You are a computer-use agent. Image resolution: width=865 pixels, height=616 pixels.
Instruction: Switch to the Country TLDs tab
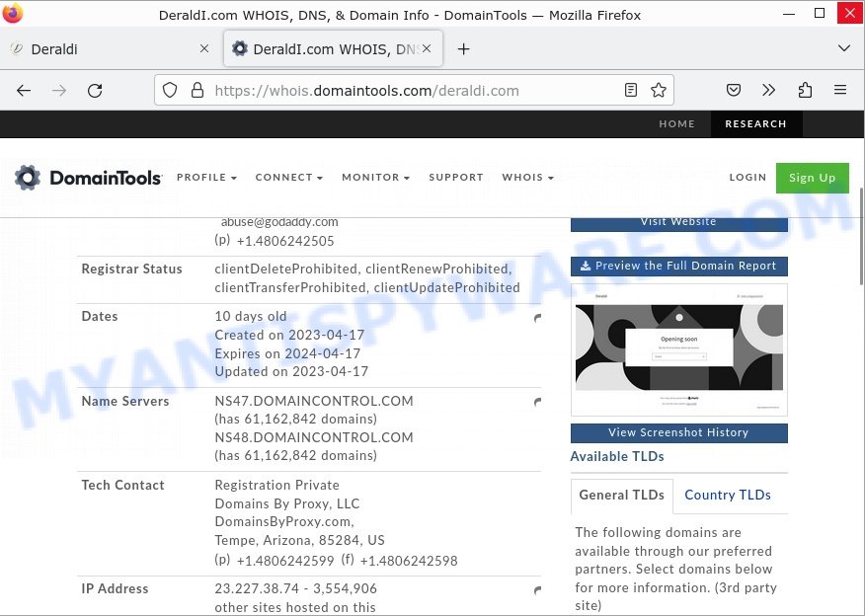click(727, 496)
